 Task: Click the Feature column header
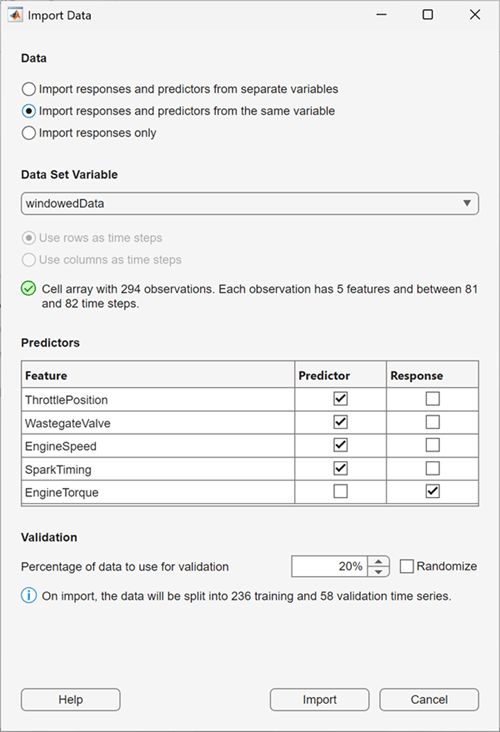tap(158, 375)
